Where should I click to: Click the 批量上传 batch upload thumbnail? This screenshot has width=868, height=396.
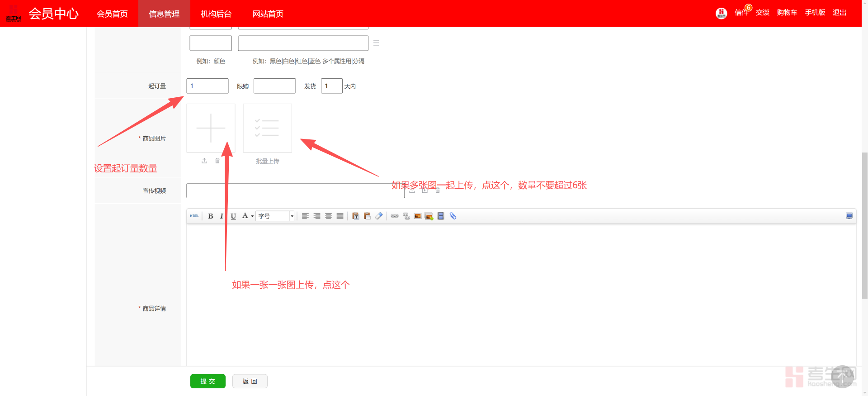[267, 128]
